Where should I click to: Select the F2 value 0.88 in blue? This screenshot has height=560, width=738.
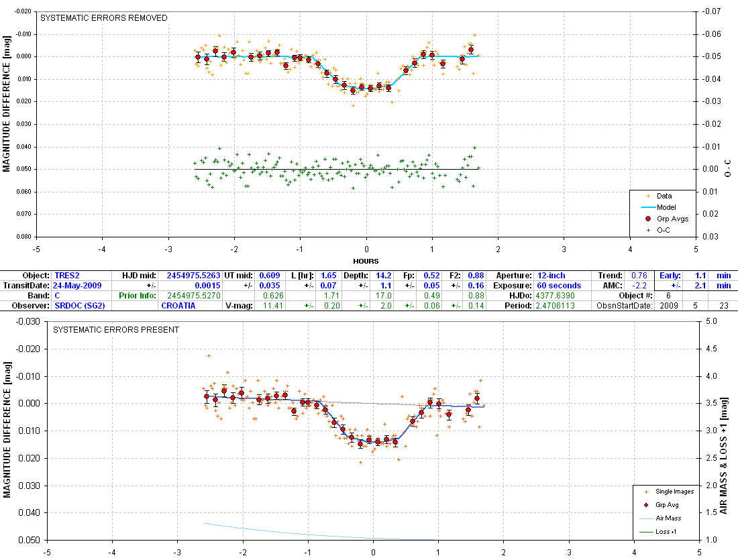click(x=476, y=276)
